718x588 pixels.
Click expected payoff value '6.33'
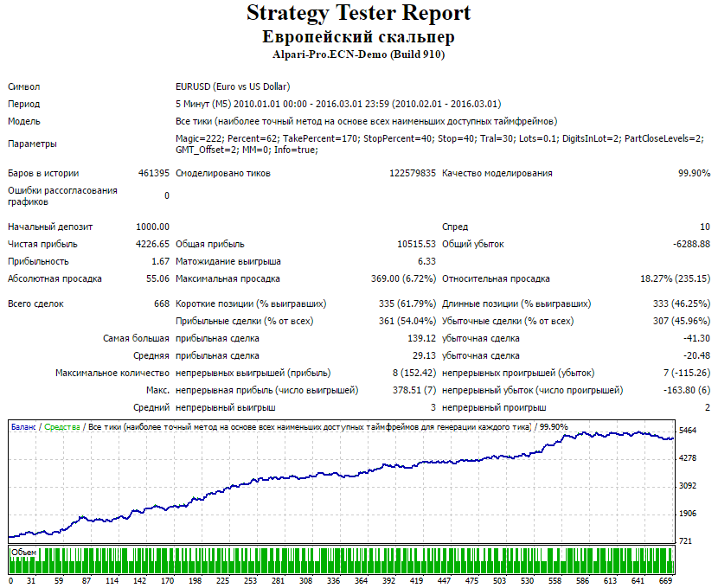(x=426, y=261)
